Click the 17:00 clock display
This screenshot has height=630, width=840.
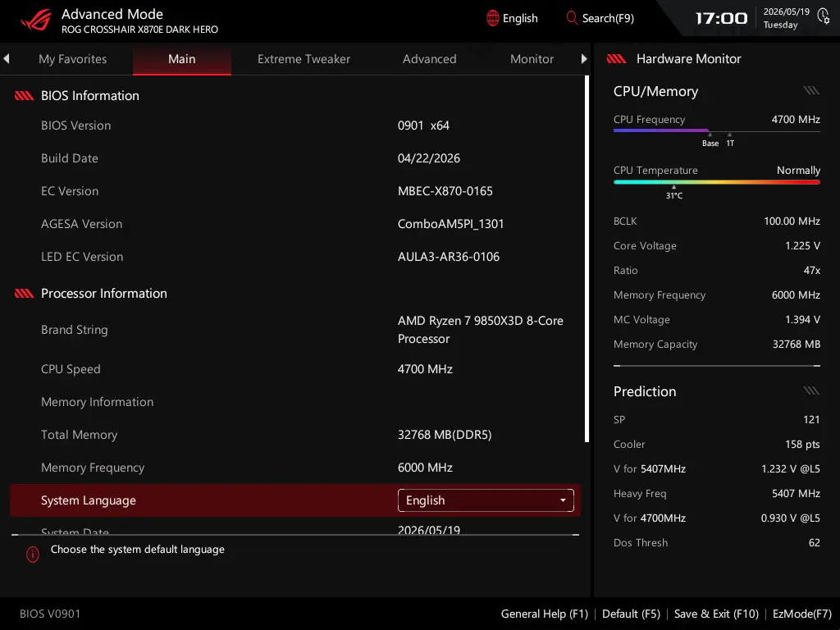[721, 19]
